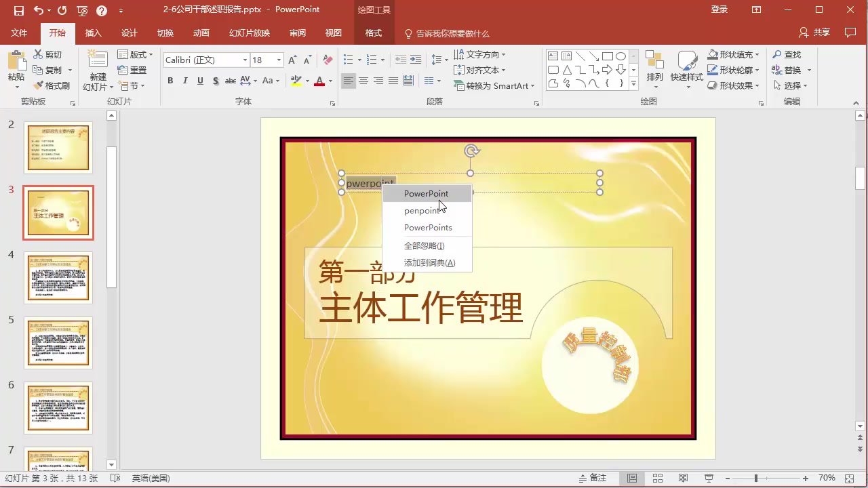This screenshot has width=868, height=488.
Task: Toggle underline formatting
Action: point(200,81)
